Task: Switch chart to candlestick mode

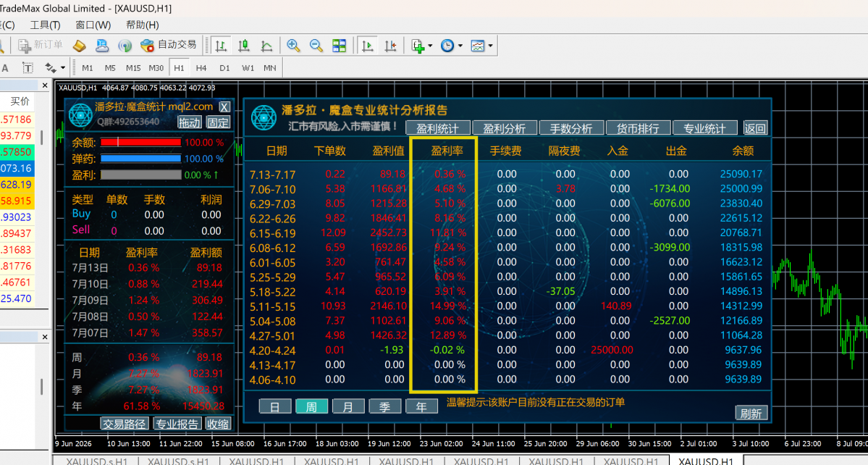Action: tap(243, 46)
